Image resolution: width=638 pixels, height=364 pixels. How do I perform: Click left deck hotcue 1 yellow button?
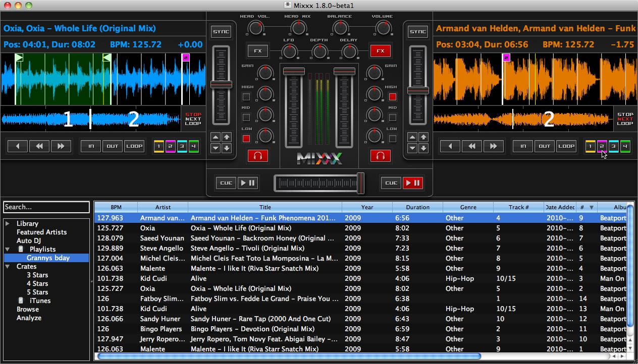pos(159,147)
